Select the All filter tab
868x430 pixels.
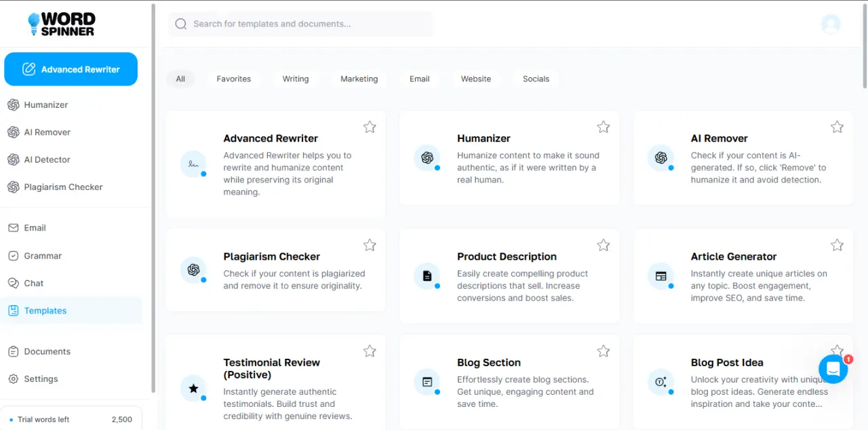[180, 79]
